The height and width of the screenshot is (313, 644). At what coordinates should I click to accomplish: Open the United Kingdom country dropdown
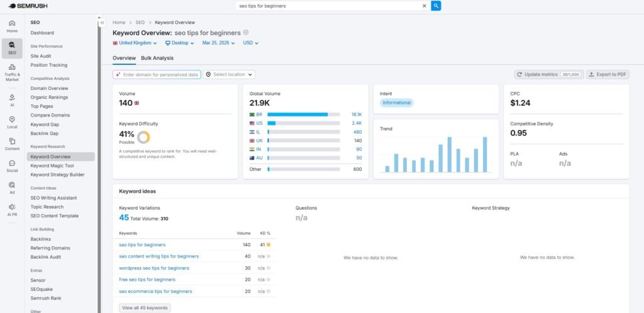click(135, 43)
